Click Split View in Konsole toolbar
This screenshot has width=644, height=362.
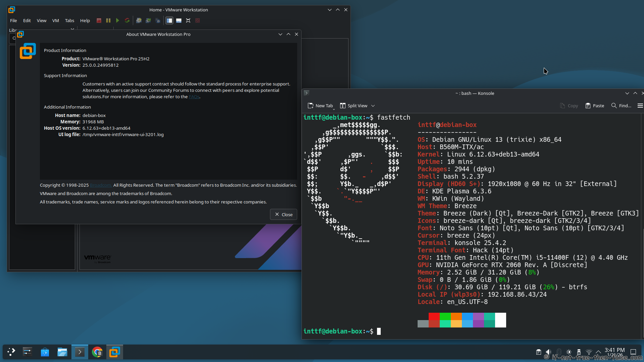click(354, 106)
